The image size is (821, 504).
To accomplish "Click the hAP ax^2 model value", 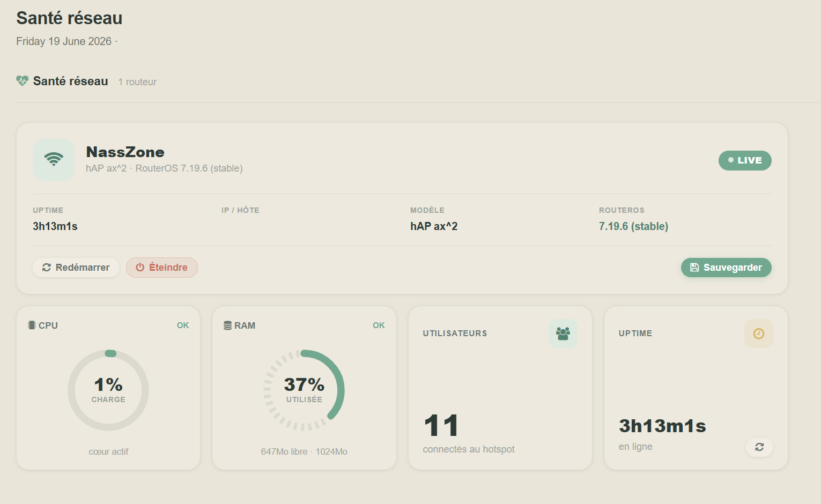I will pos(434,226).
